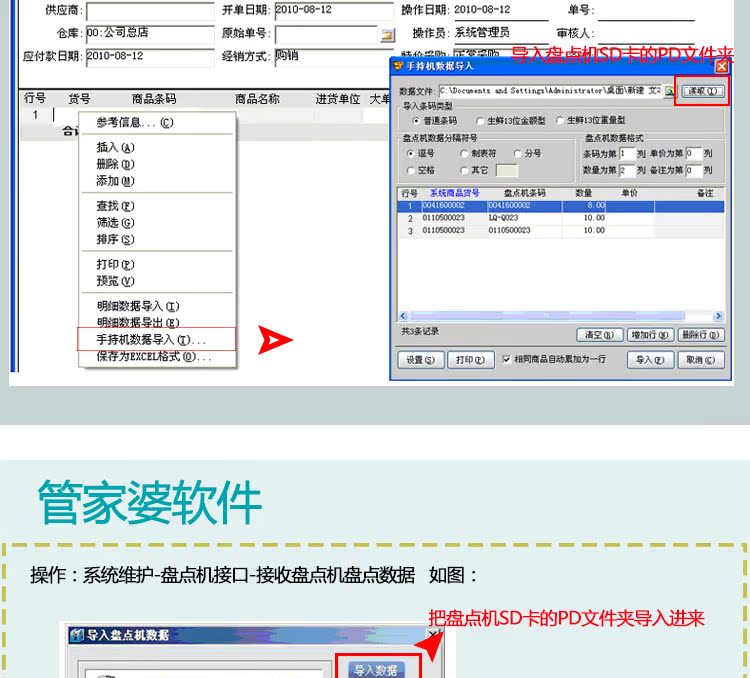The image size is (750, 678).
Task: Click the 打印(P) button in the import dialog
Action: coord(471,360)
